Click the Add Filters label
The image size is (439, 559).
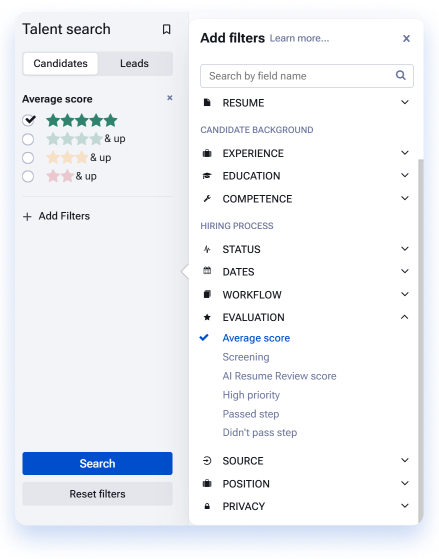click(64, 216)
